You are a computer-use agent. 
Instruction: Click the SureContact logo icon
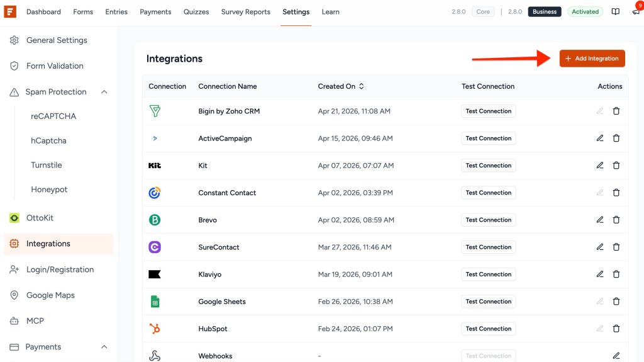[x=155, y=247]
